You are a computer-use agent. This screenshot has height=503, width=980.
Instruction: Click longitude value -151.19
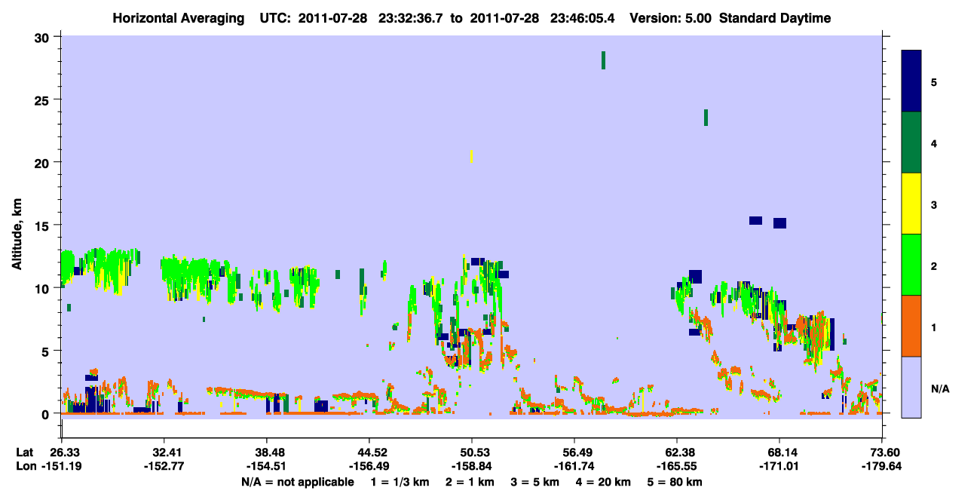[62, 466]
